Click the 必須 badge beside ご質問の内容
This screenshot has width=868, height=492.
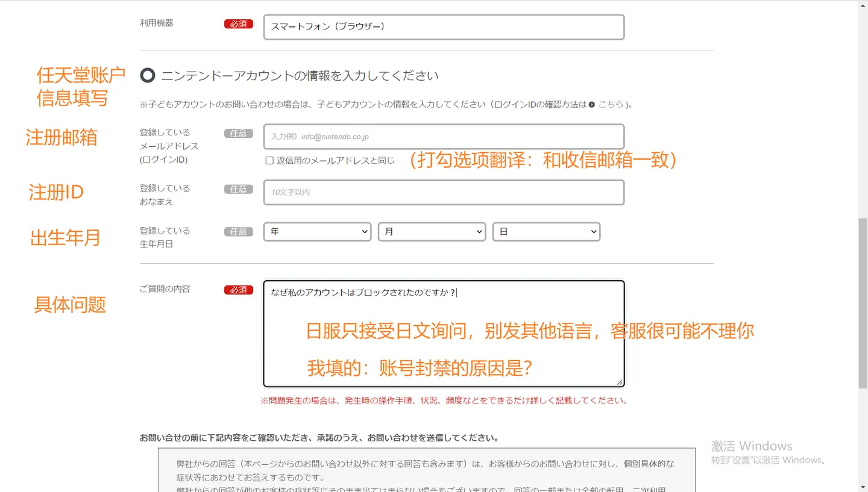239,290
